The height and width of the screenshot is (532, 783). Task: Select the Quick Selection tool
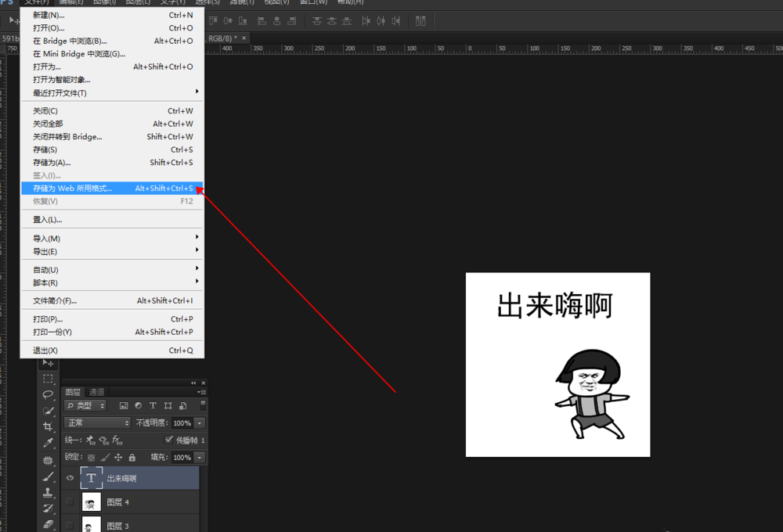pos(48,411)
